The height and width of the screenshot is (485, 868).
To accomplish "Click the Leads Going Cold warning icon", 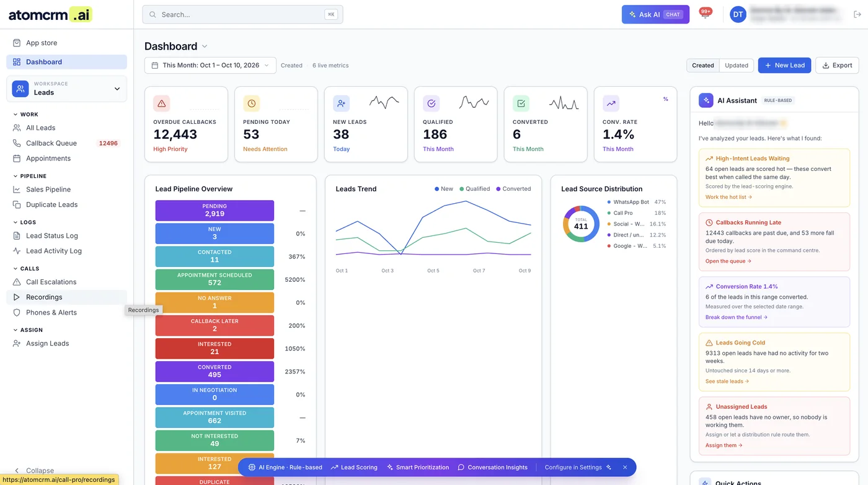I will pyautogui.click(x=709, y=343).
